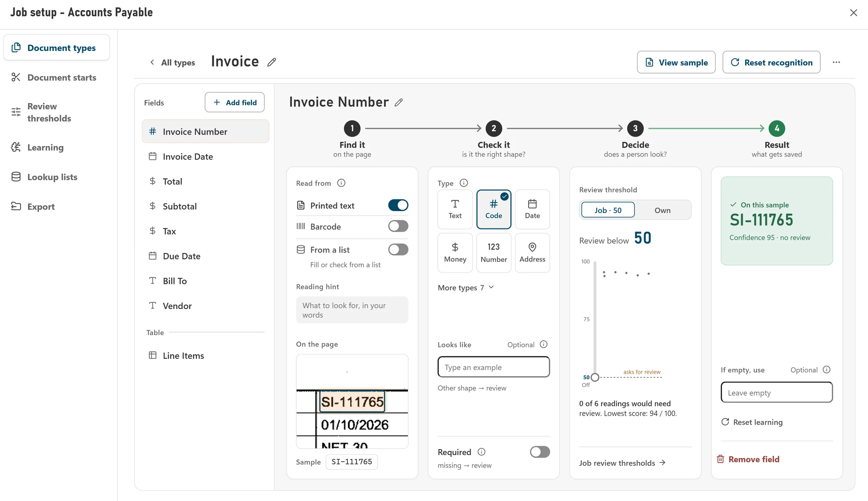This screenshot has width=868, height=501.
Task: Enable the Barcode toggle
Action: [x=398, y=226]
